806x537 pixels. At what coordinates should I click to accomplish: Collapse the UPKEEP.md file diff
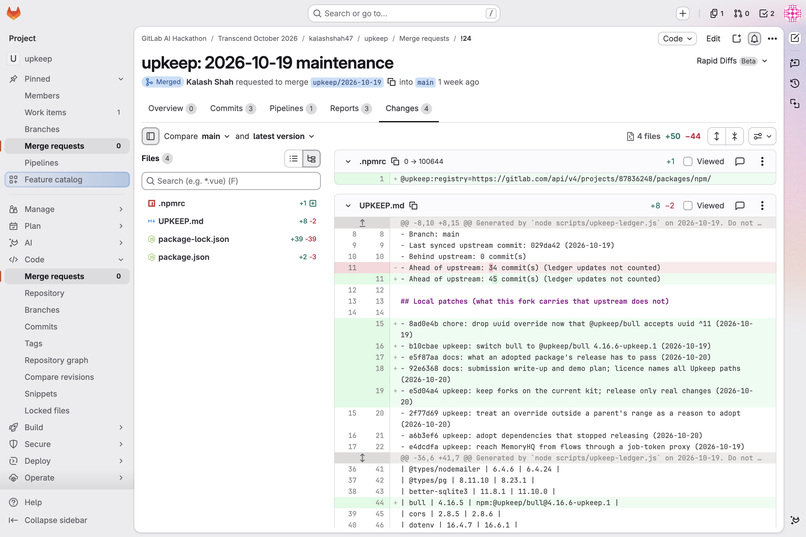[348, 206]
